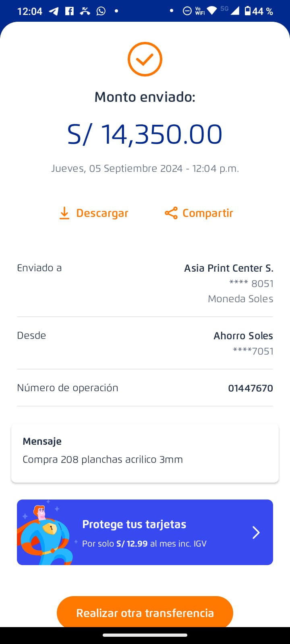Screen dimensions: 290x644
Task: Tap the Descargar download arrow icon
Action: point(64,213)
